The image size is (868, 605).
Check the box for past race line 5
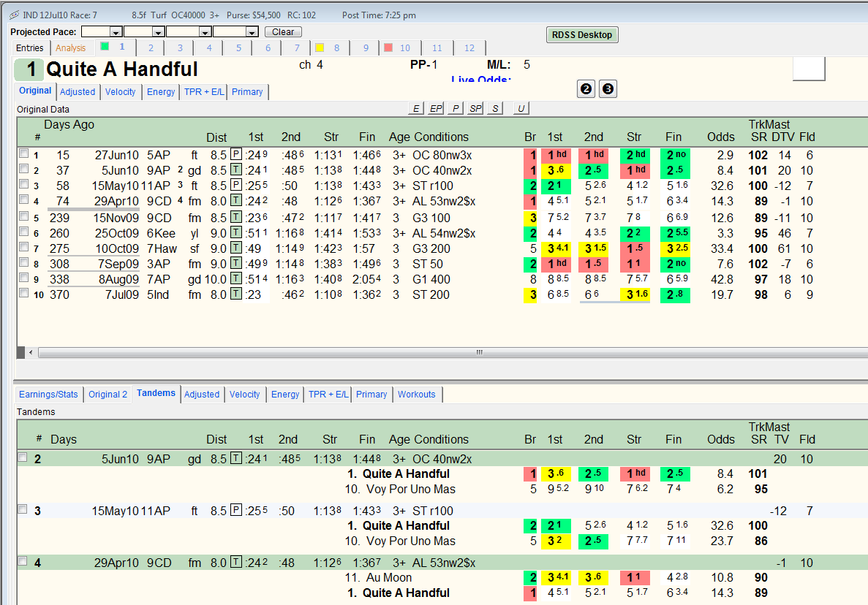[x=24, y=216]
